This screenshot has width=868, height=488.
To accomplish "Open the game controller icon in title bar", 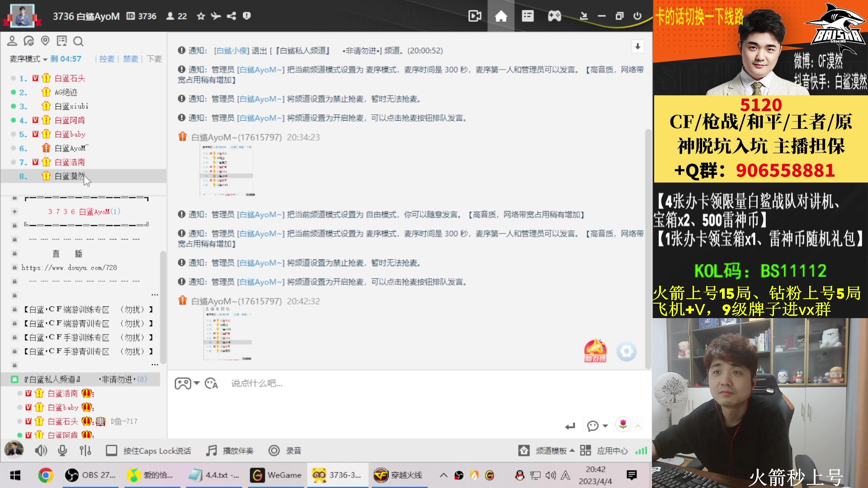I will pyautogui.click(x=555, y=16).
